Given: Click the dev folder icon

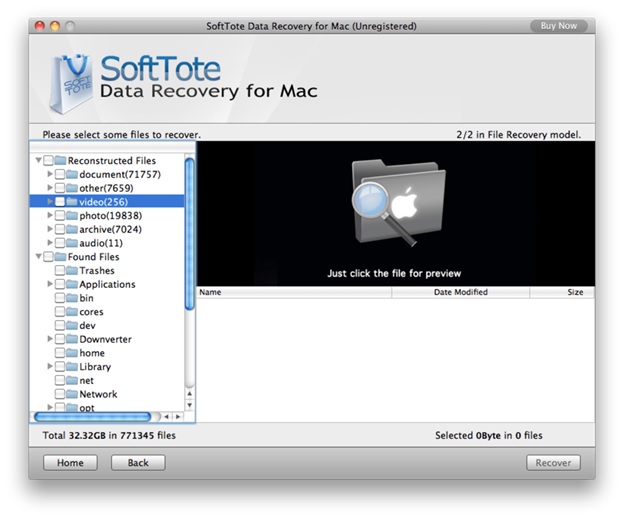Looking at the screenshot, I should pos(72,325).
